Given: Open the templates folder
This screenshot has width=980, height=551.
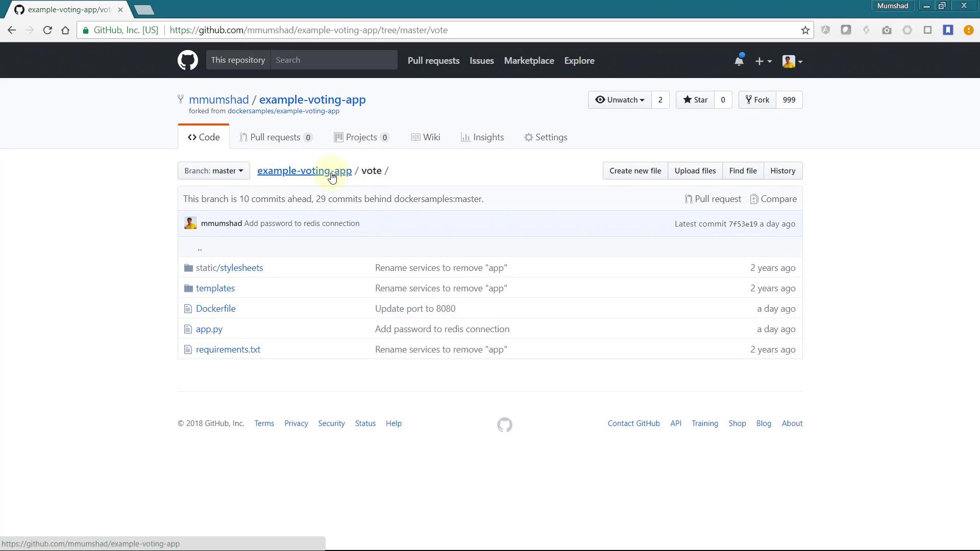Looking at the screenshot, I should pos(215,288).
